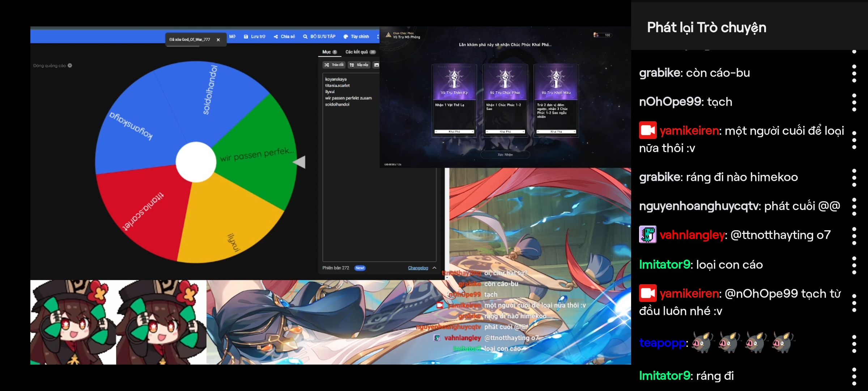868x391 pixels.
Task: Open the Mở menu in wheel toolbar
Action: point(232,37)
